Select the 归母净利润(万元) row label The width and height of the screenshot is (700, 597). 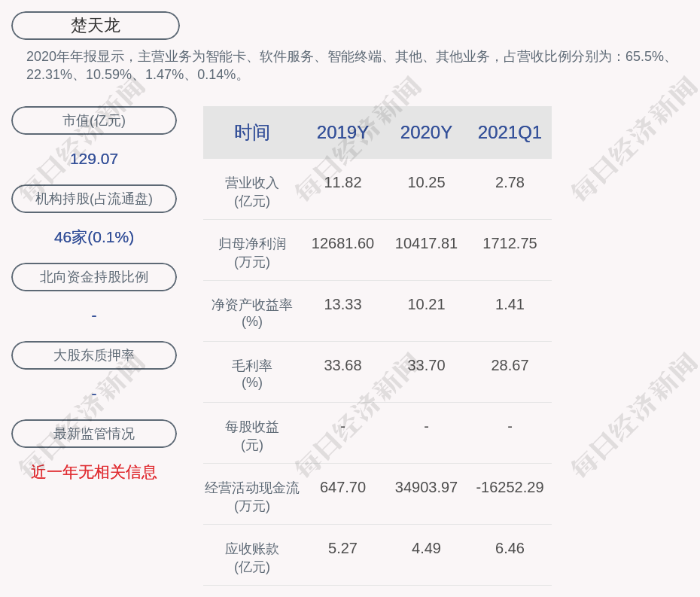coord(251,253)
